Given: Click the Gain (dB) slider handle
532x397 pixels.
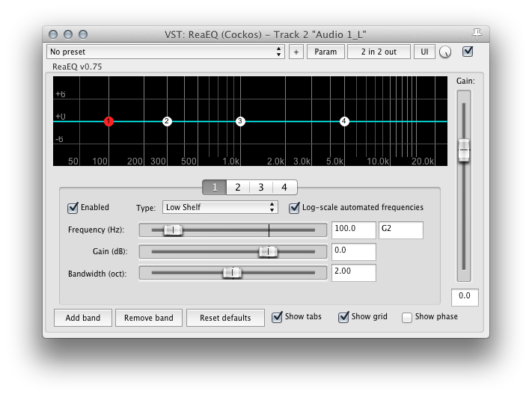Looking at the screenshot, I should click(x=268, y=251).
